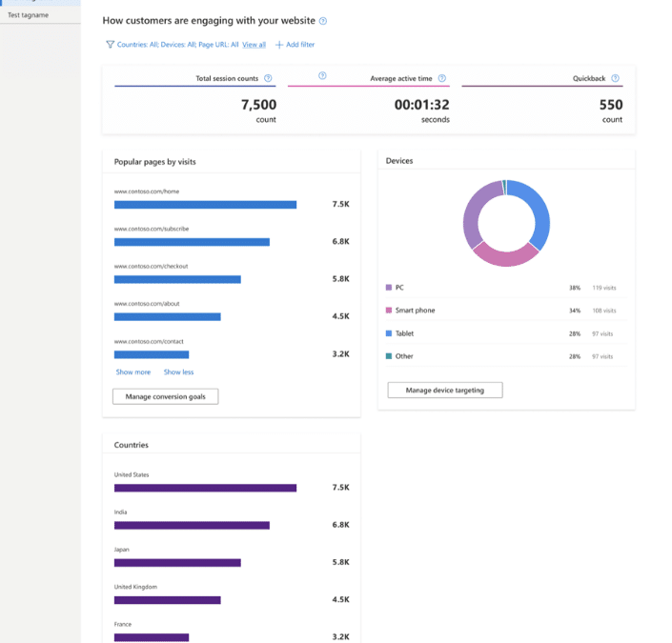This screenshot has width=672, height=643.
Task: Click the 'Other' device label
Action: click(404, 356)
